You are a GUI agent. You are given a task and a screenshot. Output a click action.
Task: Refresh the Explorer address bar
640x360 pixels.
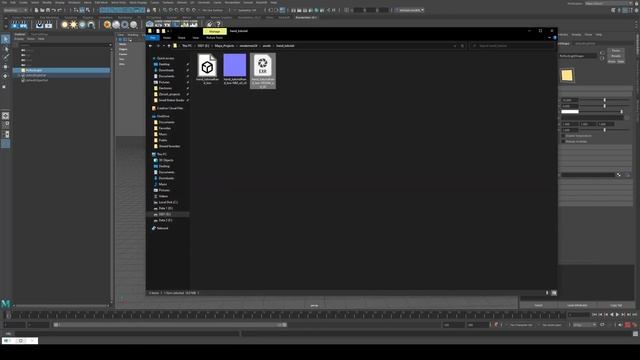point(462,46)
